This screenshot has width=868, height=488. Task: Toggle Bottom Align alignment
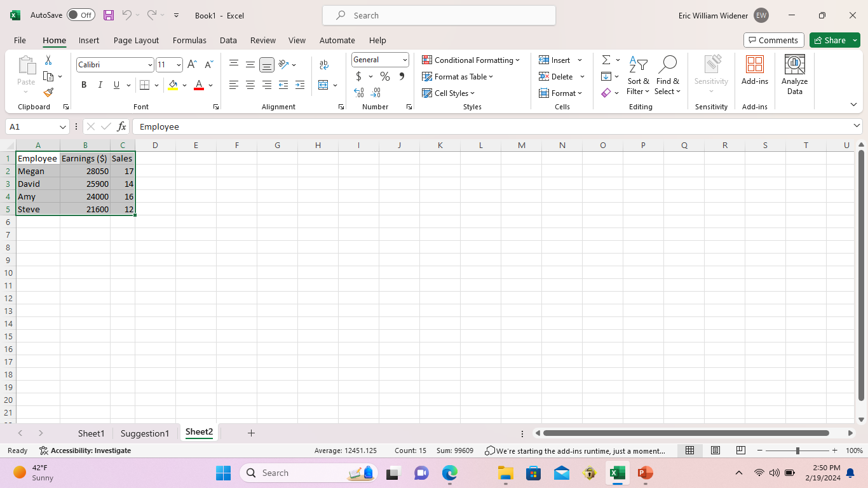click(267, 64)
